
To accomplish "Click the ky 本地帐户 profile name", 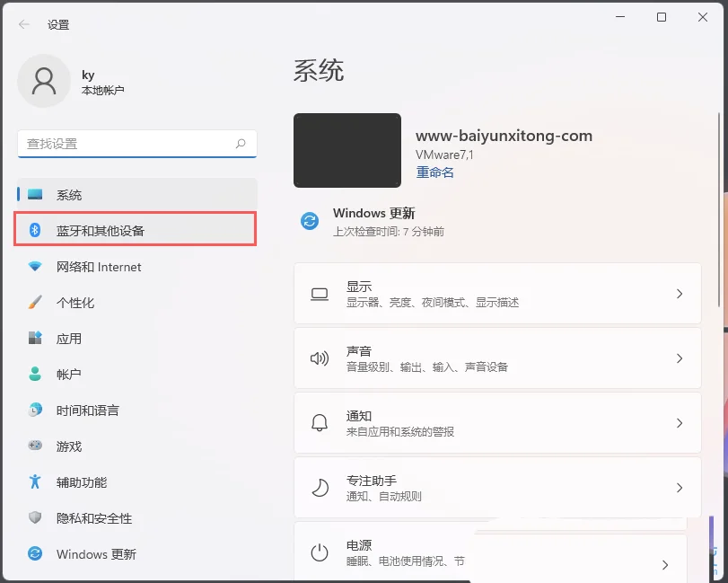I will pyautogui.click(x=102, y=83).
